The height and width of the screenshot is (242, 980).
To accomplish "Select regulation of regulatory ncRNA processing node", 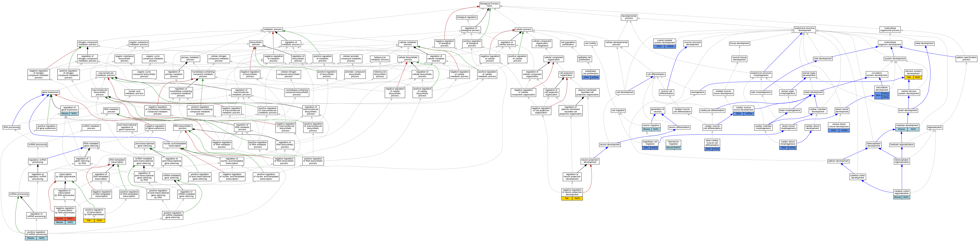I will tap(38, 177).
